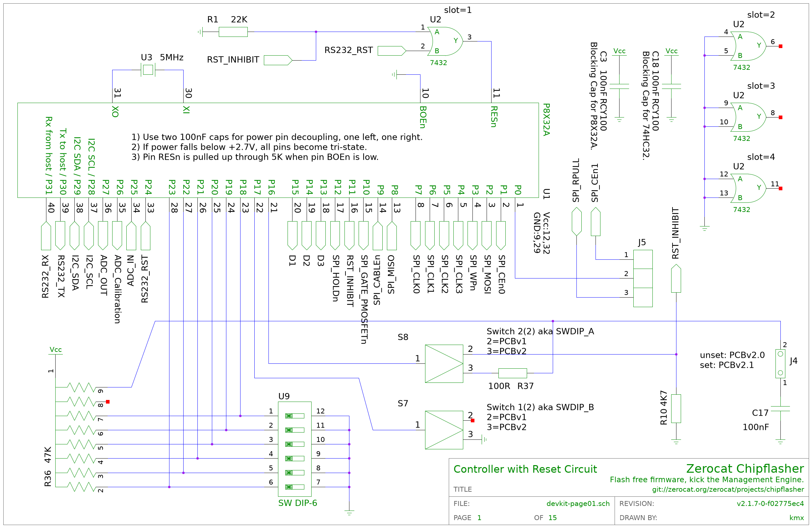Viewport: 812px width, 528px height.
Task: Select the C17 100nF capacitor
Action: click(780, 409)
